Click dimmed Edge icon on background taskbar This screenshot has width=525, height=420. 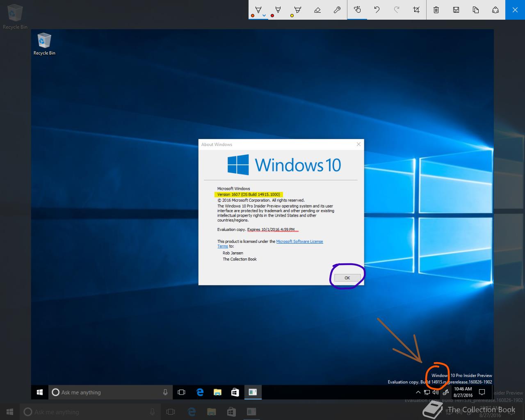192,412
